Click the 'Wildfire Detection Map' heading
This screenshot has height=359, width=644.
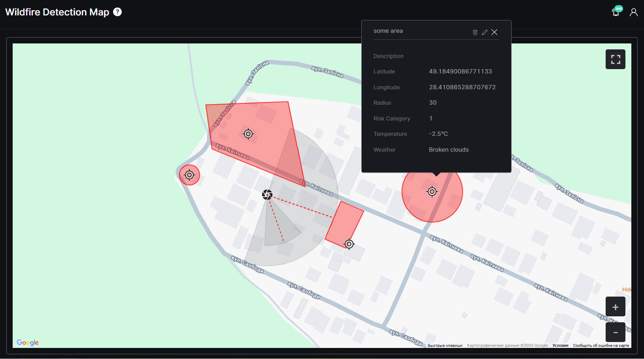[x=57, y=12]
